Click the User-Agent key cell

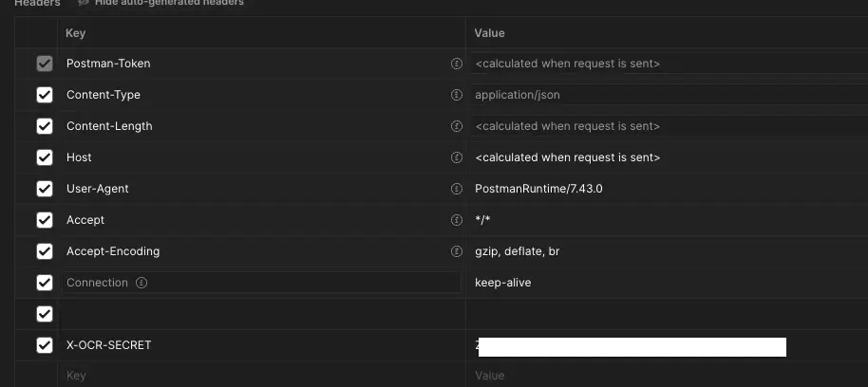261,189
